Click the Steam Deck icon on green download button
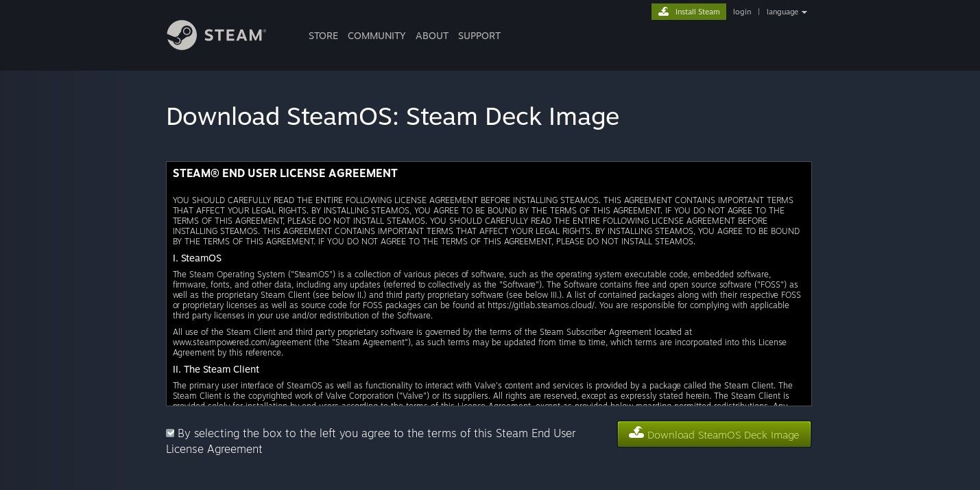This screenshot has width=980, height=490. pyautogui.click(x=636, y=433)
